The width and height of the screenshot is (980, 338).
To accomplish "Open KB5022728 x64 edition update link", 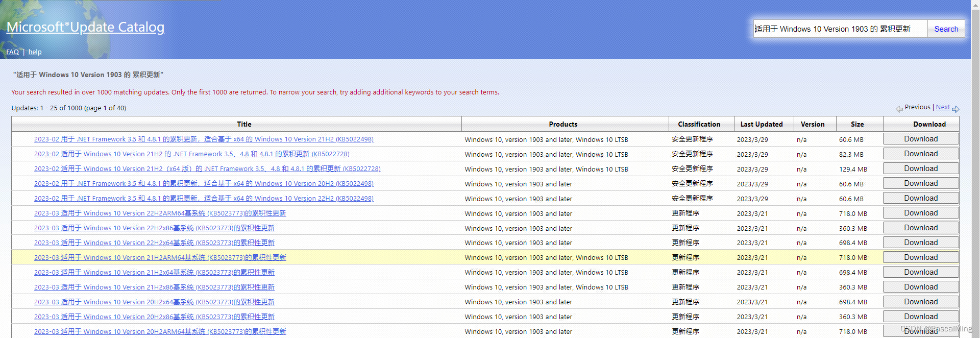I will [x=207, y=169].
